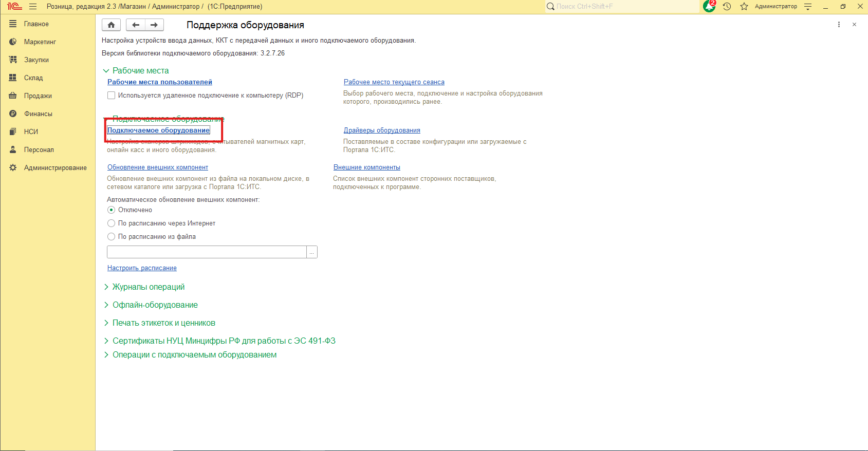Select Отключено auto-update option
The width and height of the screenshot is (868, 451).
tap(111, 210)
